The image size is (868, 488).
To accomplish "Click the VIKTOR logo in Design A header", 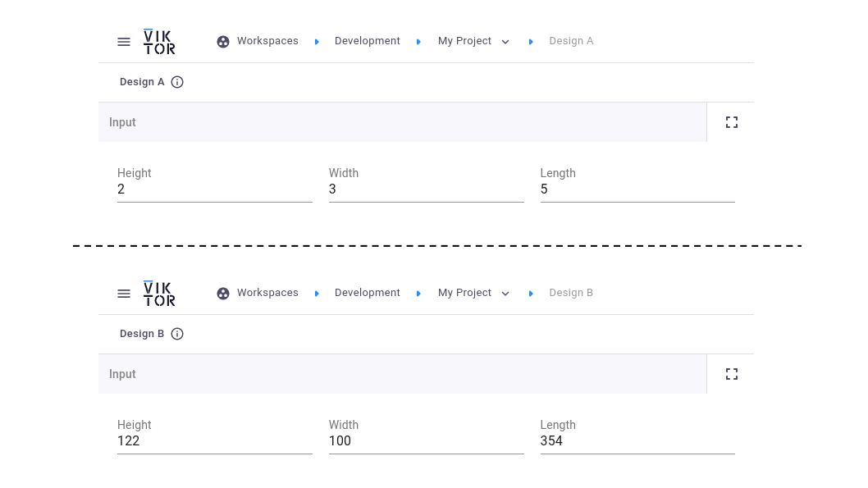I will pos(159,42).
